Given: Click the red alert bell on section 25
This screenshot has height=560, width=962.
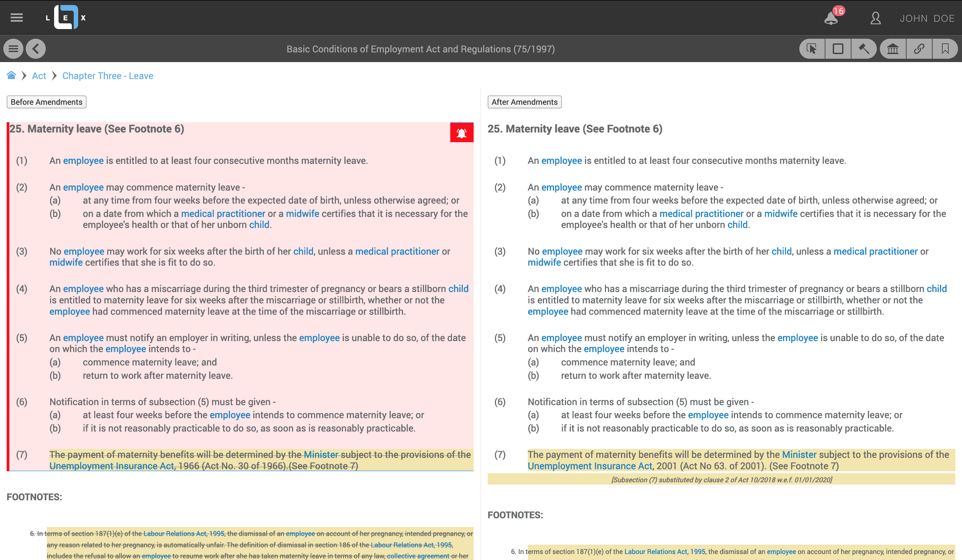Looking at the screenshot, I should pos(462,133).
